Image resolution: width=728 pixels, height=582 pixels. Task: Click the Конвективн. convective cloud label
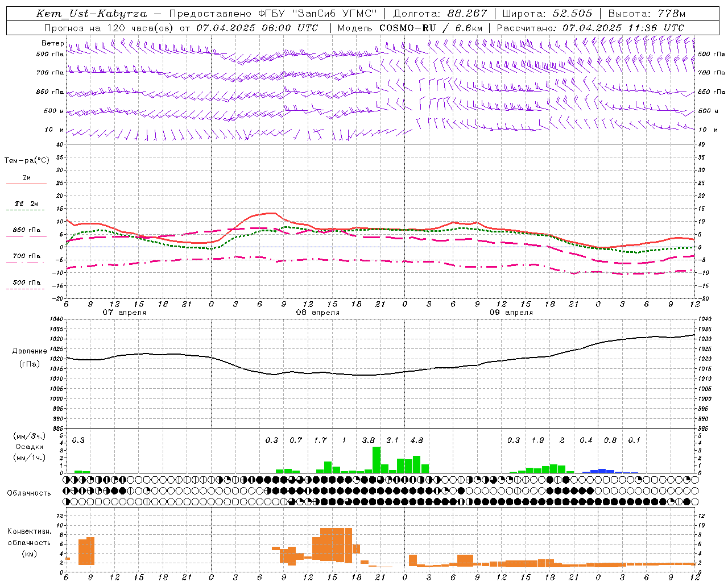click(30, 531)
